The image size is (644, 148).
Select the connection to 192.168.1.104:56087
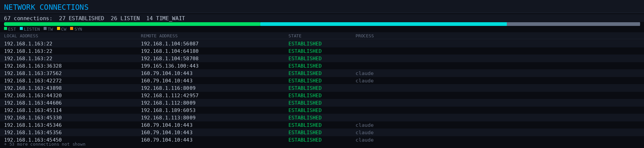coord(169,44)
